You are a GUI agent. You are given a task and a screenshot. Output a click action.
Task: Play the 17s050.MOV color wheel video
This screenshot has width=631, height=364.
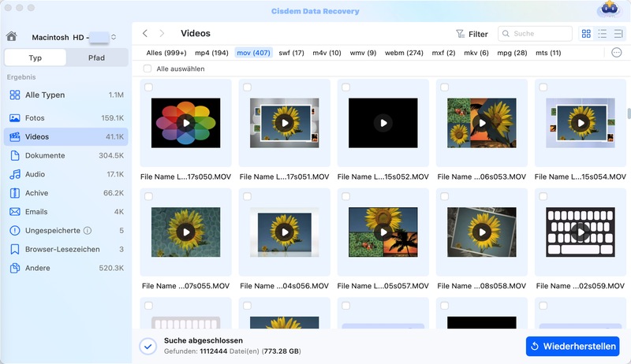185,123
